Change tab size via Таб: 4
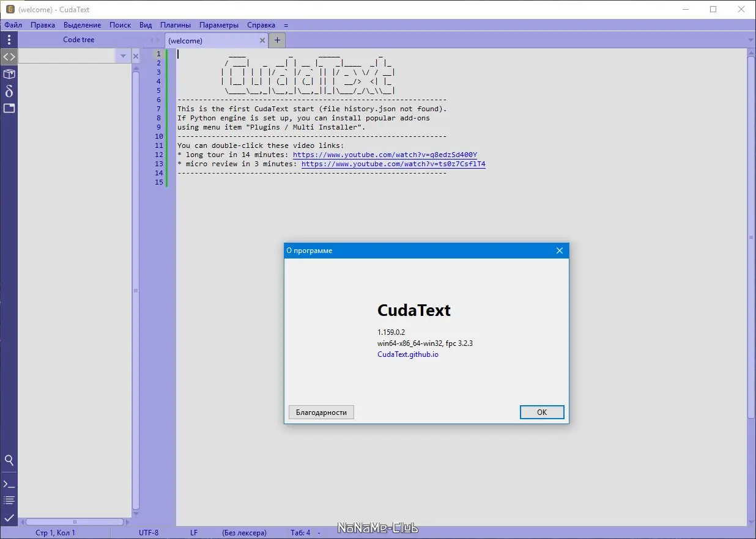756x539 pixels. tap(300, 533)
